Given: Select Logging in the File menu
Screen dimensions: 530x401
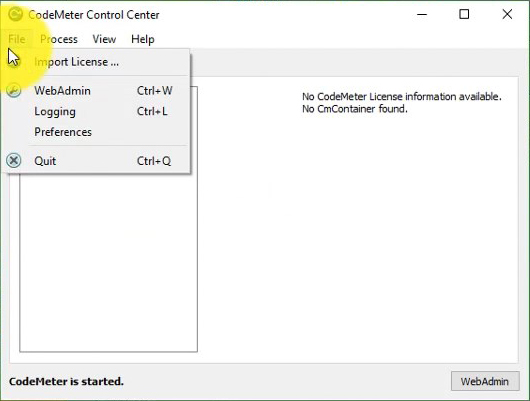Looking at the screenshot, I should [97, 112].
